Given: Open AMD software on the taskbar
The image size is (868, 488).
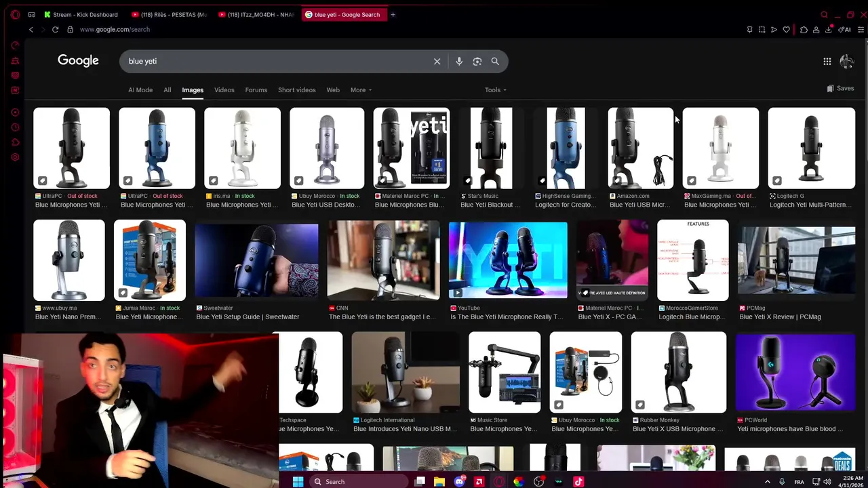Looking at the screenshot, I should 479,482.
